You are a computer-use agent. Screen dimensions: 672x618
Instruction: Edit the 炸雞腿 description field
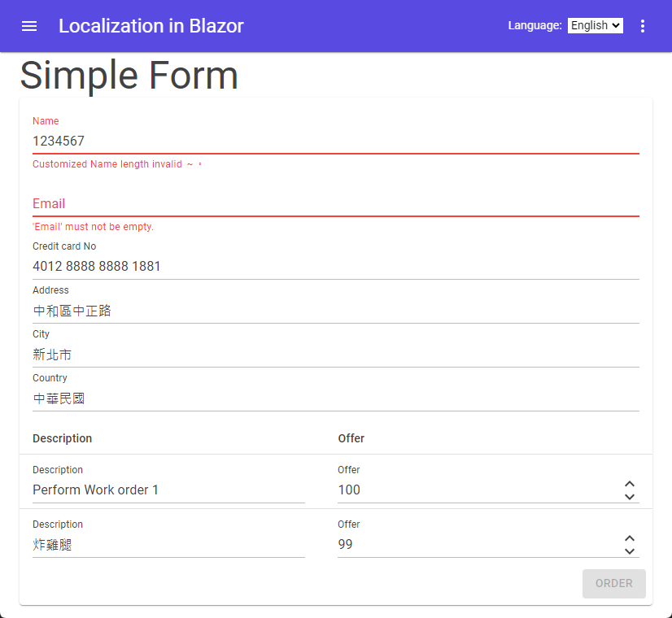(168, 545)
